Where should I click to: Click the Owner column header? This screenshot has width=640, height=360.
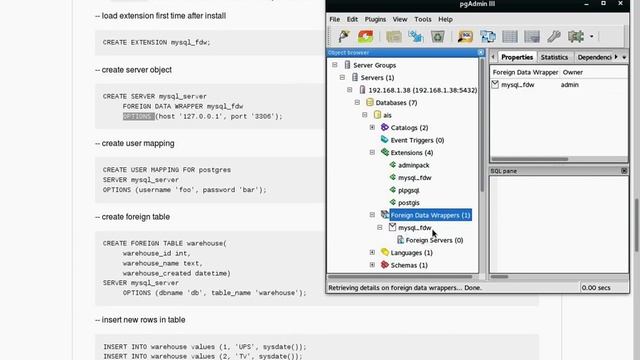[573, 72]
